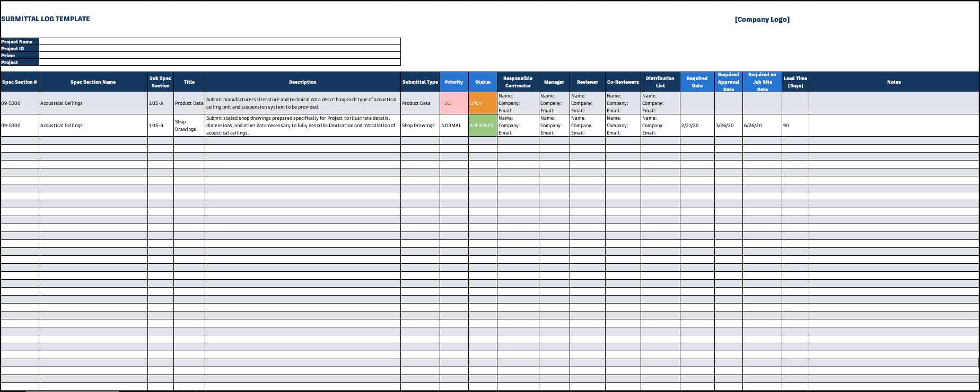Click the description starting 'Submit manufacturers literature'
The image size is (980, 392).
click(303, 103)
